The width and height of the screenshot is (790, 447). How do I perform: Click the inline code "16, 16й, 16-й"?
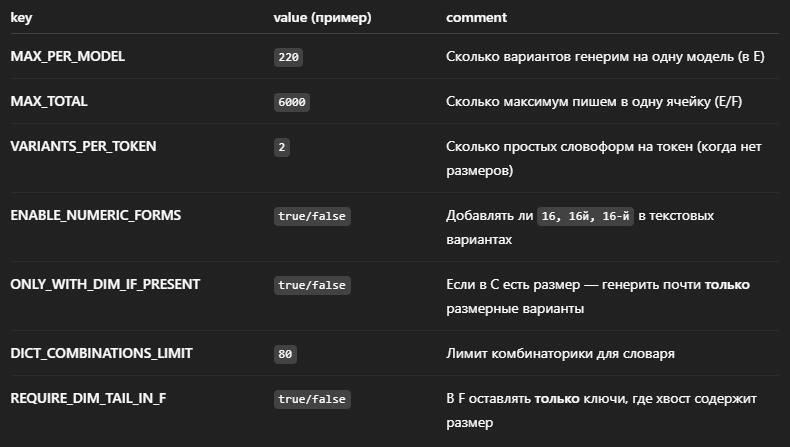click(585, 216)
